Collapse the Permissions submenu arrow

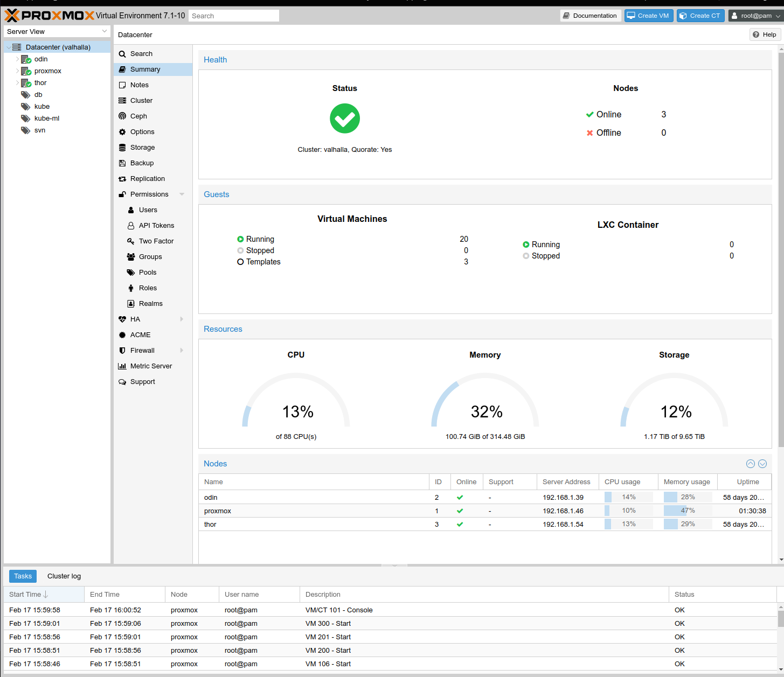click(x=182, y=194)
